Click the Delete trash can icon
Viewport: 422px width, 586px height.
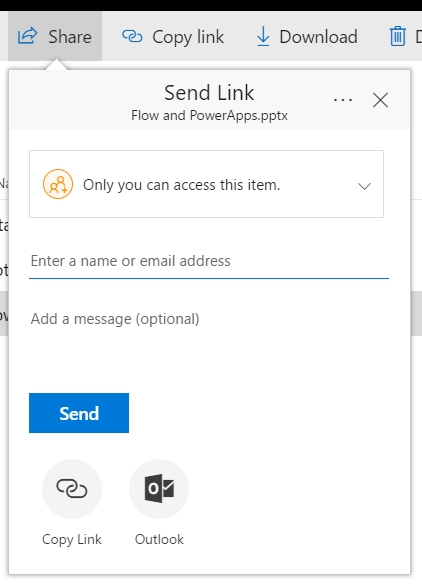click(398, 36)
